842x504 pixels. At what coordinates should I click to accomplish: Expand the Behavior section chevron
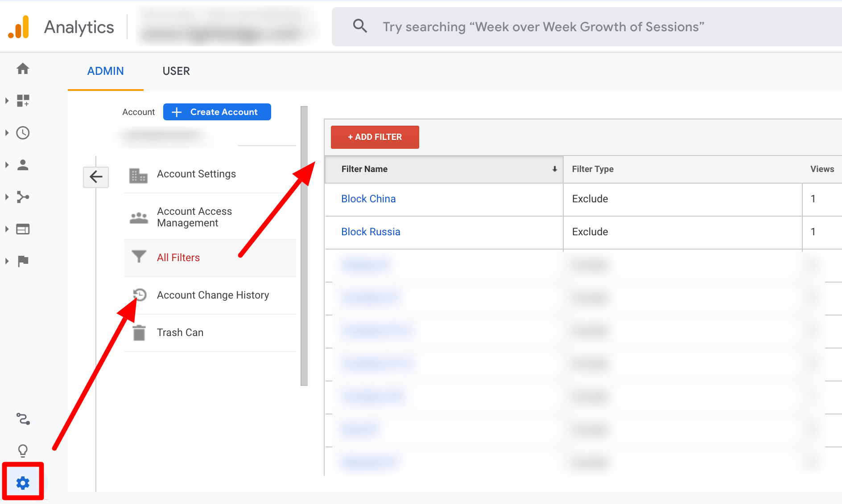pos(7,229)
